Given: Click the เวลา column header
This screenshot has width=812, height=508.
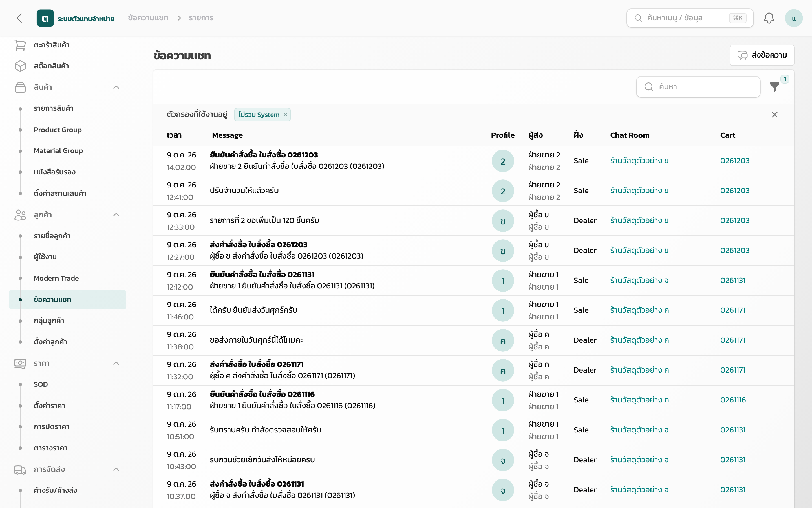Looking at the screenshot, I should pos(174,135).
